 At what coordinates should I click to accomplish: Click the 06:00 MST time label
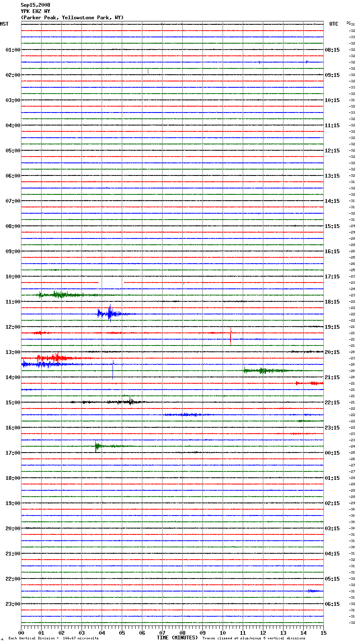coord(13,176)
